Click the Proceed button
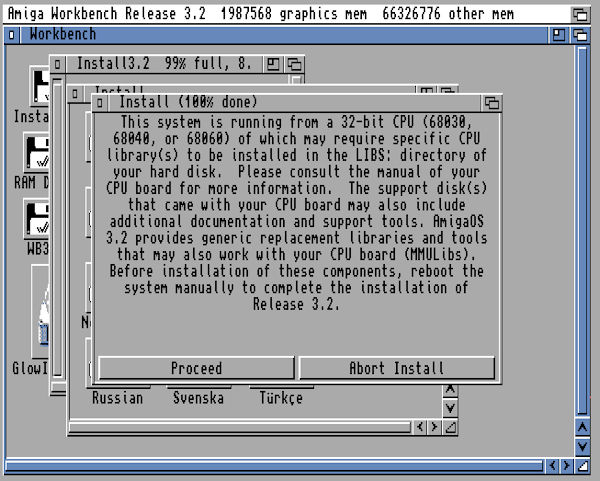This screenshot has height=481, width=600. point(196,368)
